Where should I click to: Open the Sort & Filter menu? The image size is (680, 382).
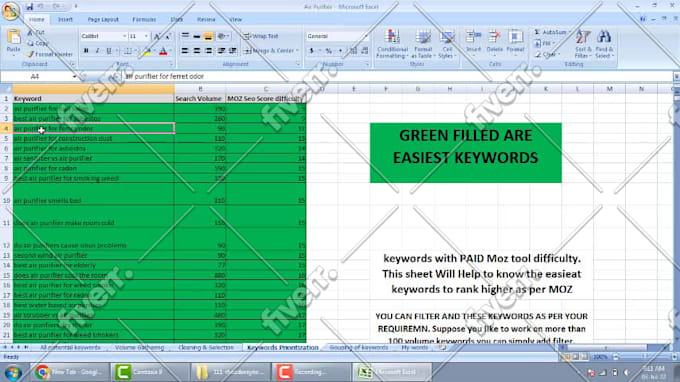[x=583, y=44]
